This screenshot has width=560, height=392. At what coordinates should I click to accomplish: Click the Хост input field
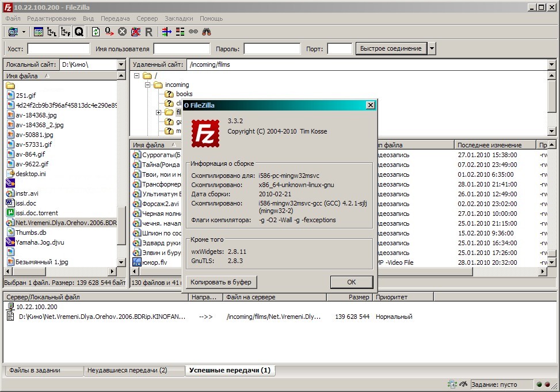59,48
